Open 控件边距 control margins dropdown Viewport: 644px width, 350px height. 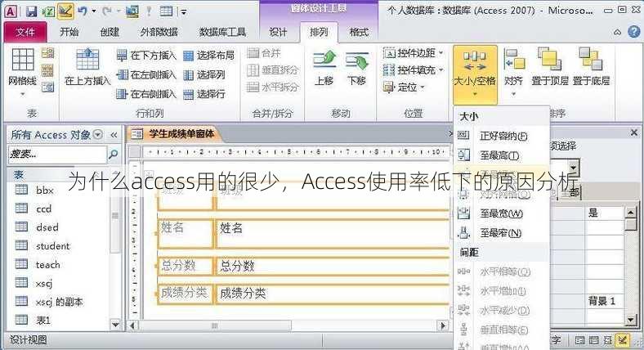tap(414, 53)
